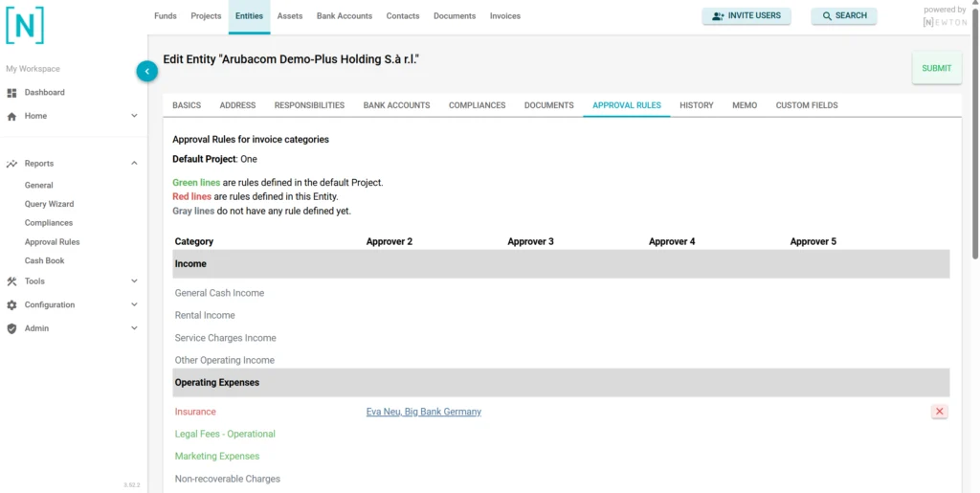Click the Reports chart icon
980x493 pixels.
pyautogui.click(x=11, y=164)
